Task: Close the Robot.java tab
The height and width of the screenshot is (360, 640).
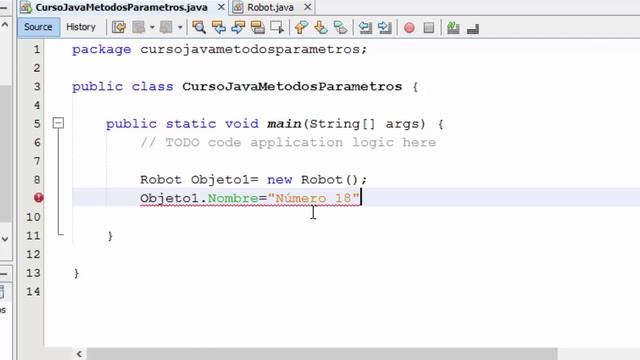Action: click(308, 7)
